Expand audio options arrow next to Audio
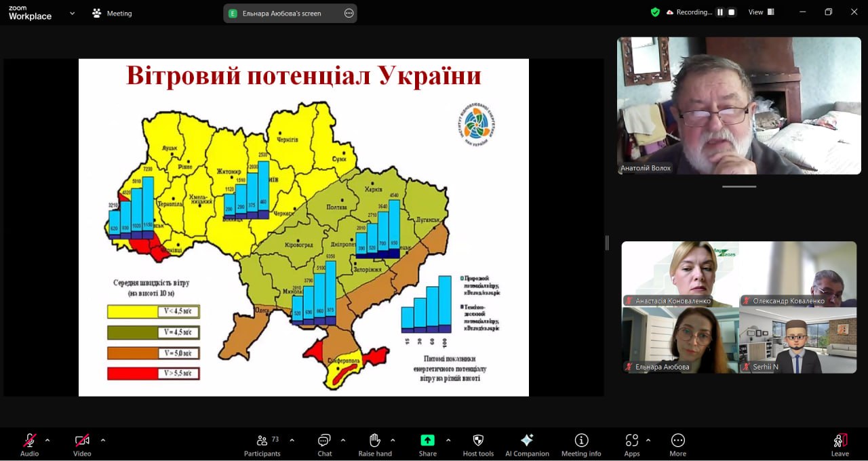Screen dimensions: 868x461 (47, 440)
